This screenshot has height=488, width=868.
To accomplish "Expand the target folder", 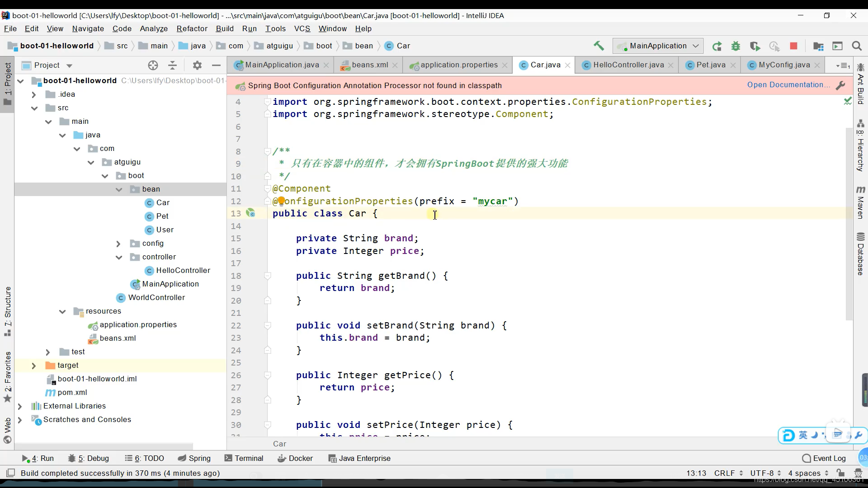I will point(33,366).
